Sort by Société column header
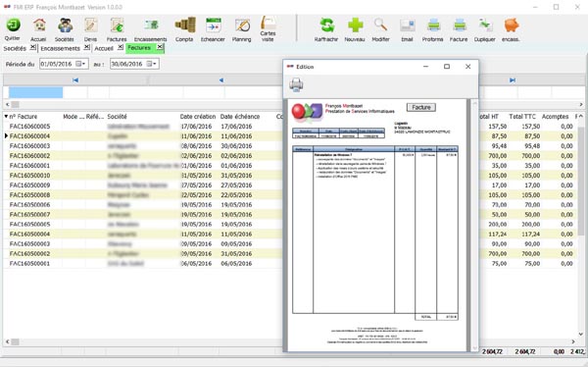Image resolution: width=588 pixels, height=367 pixels. [x=117, y=117]
